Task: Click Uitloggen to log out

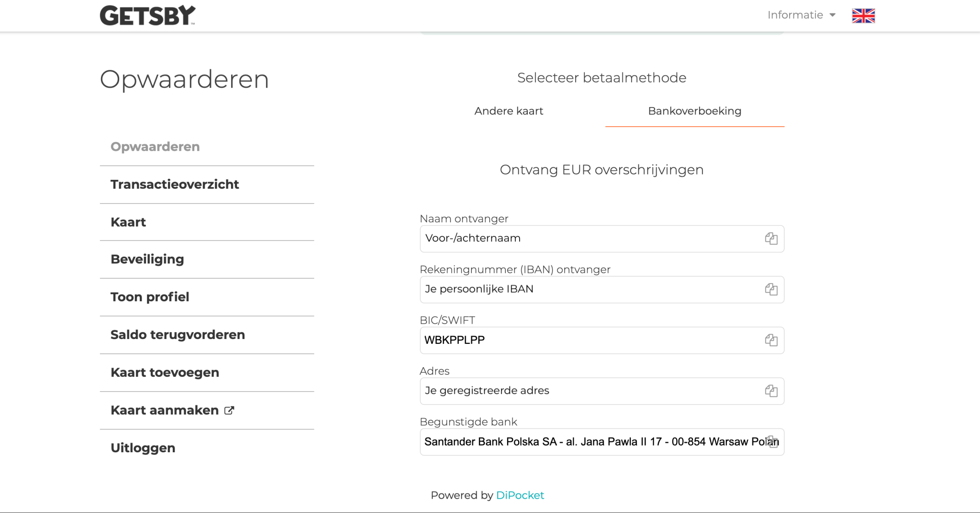Action: [142, 448]
